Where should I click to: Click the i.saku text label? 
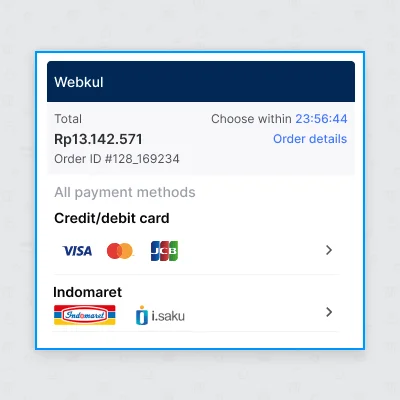pos(168,316)
